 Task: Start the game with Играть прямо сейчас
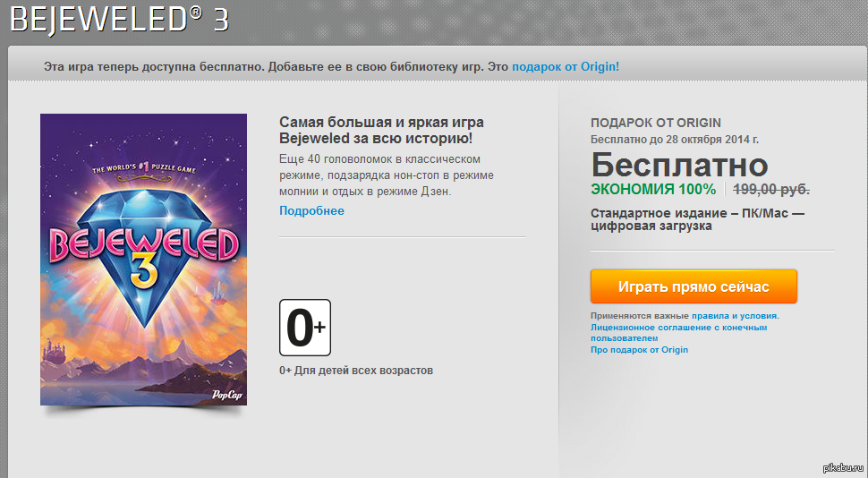[x=694, y=286]
